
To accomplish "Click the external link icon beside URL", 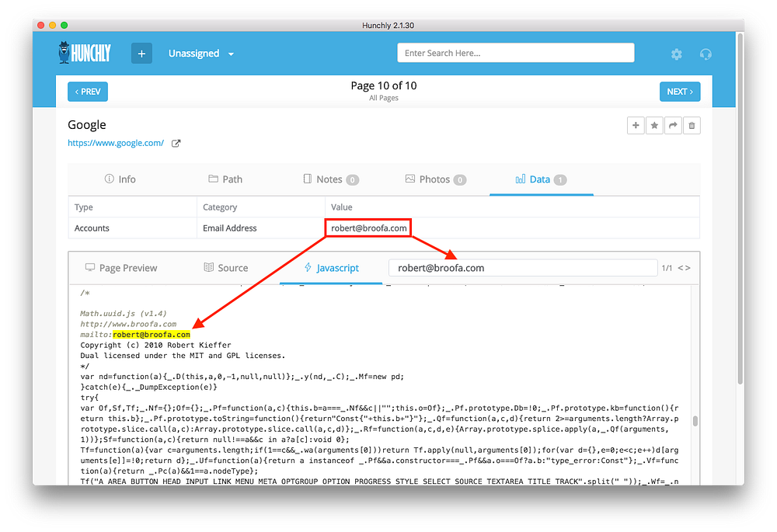I will point(176,144).
